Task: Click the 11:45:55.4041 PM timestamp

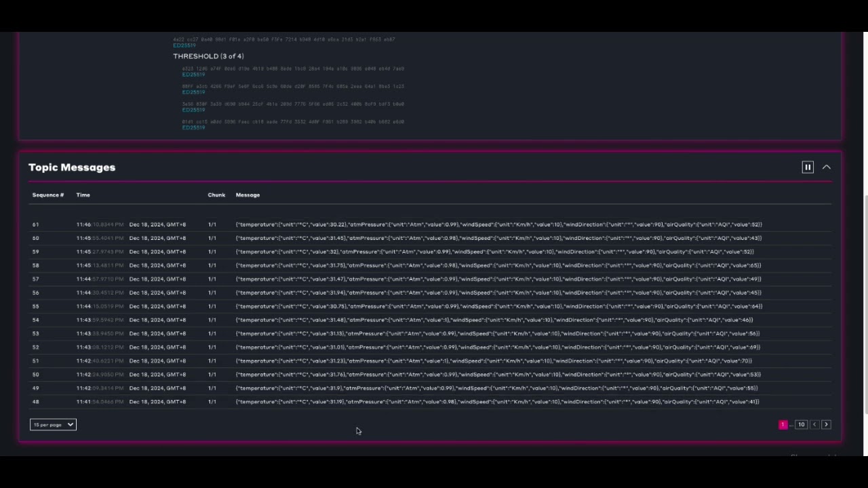Action: coord(100,238)
